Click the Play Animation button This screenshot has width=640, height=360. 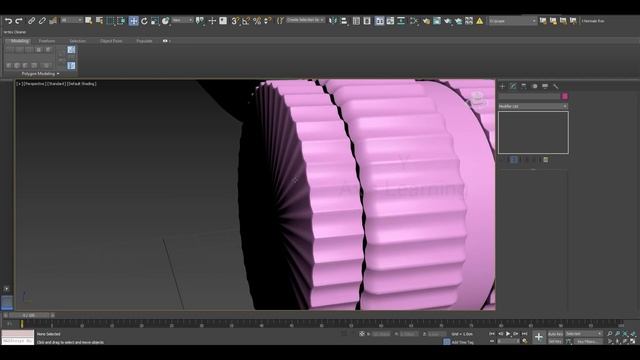pyautogui.click(x=508, y=334)
